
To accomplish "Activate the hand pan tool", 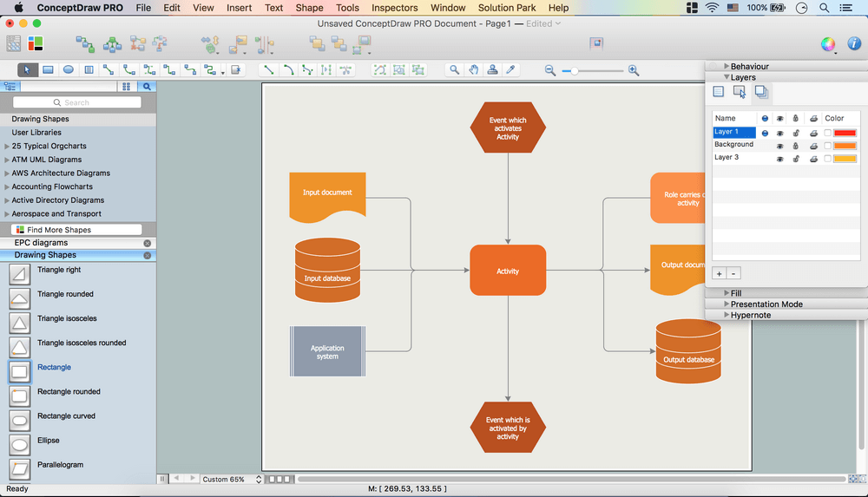I will [474, 69].
